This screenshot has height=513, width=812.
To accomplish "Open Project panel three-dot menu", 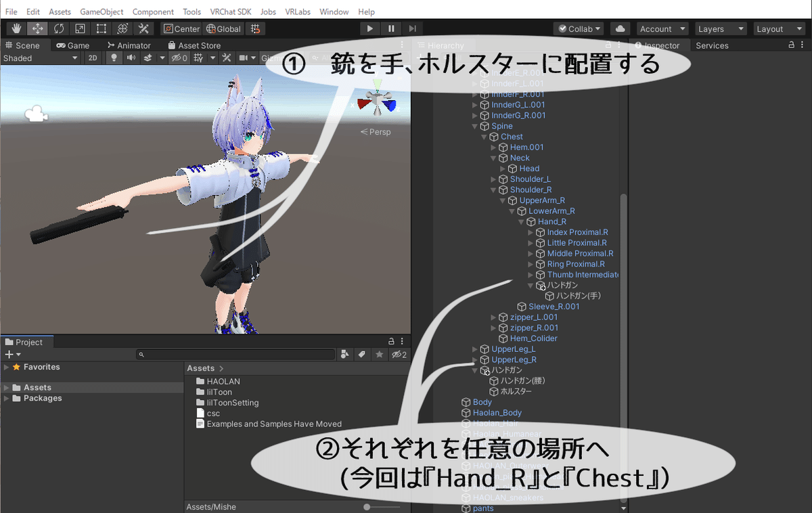I will [403, 342].
